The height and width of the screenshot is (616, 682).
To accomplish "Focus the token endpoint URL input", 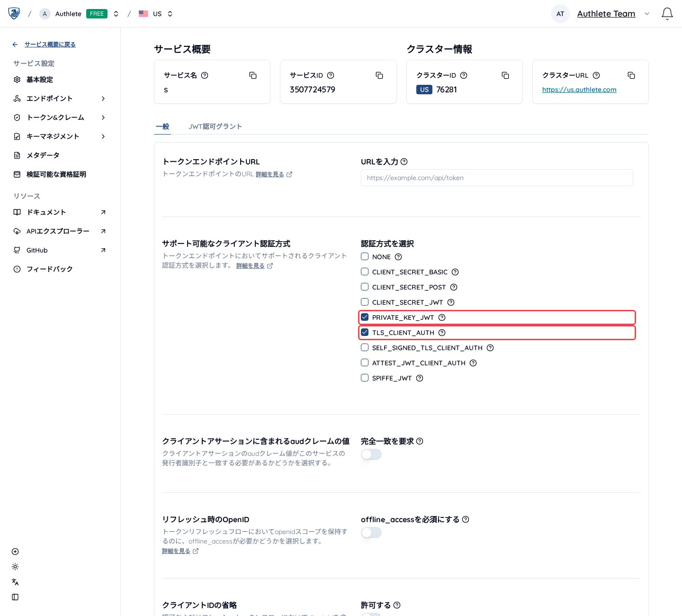I will [x=497, y=178].
